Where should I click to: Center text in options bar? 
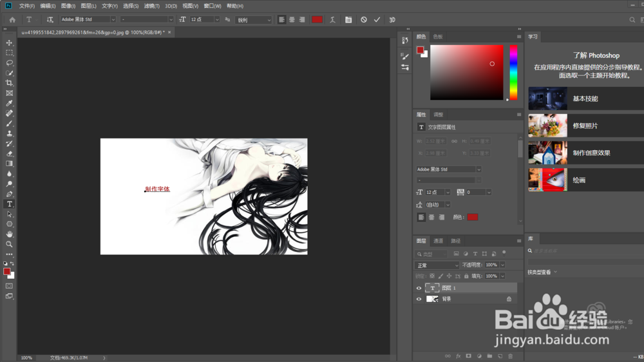coord(292,20)
